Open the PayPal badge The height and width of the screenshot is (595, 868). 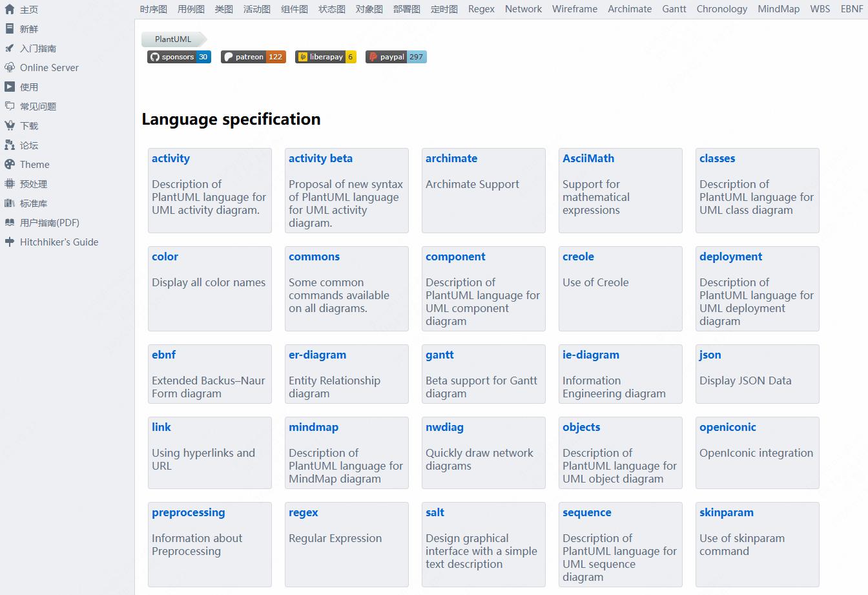[396, 57]
